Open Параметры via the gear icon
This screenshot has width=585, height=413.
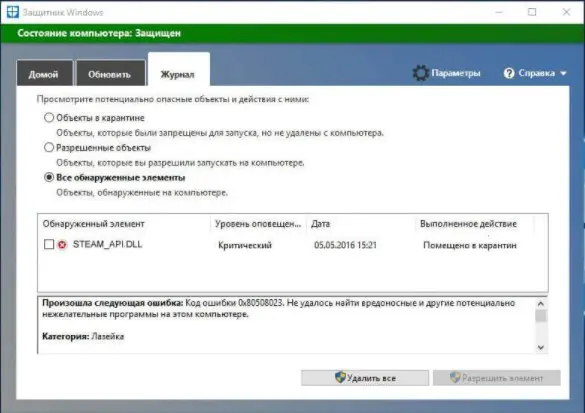[x=421, y=73]
